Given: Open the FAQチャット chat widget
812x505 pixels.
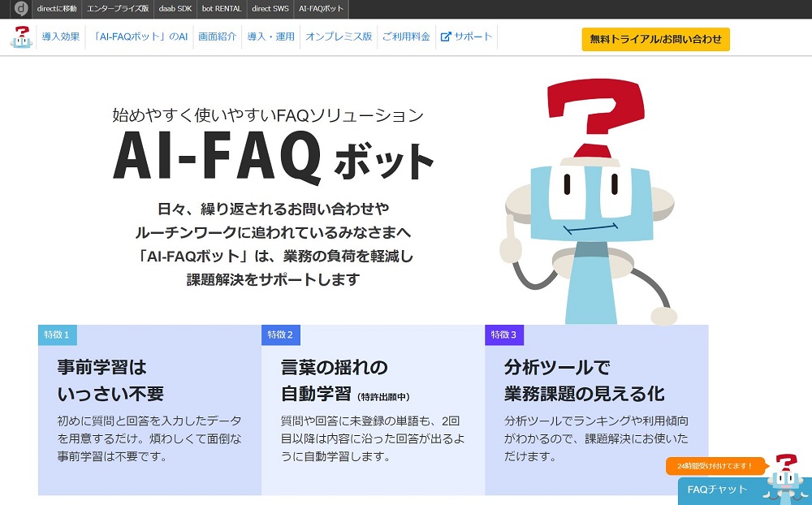Looking at the screenshot, I should coord(717,490).
